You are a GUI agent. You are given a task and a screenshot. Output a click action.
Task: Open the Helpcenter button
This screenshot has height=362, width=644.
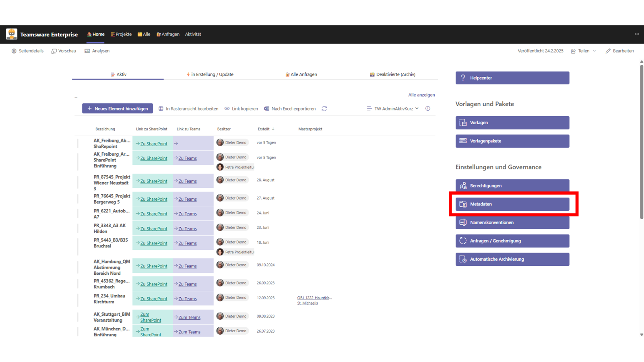pyautogui.click(x=512, y=78)
